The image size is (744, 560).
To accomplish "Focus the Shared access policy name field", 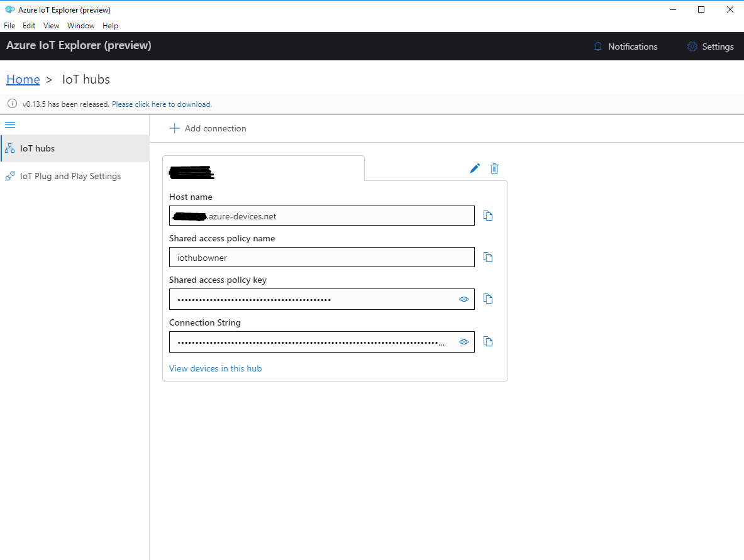I will point(322,257).
